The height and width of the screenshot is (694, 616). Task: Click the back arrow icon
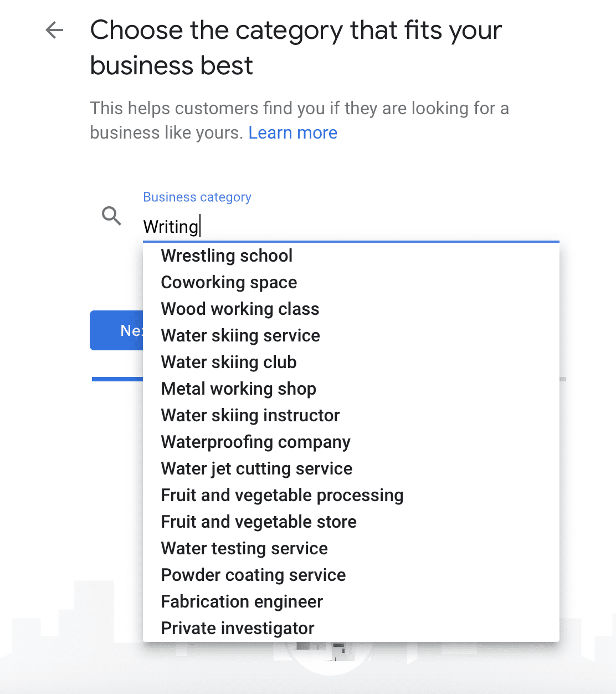click(x=53, y=30)
